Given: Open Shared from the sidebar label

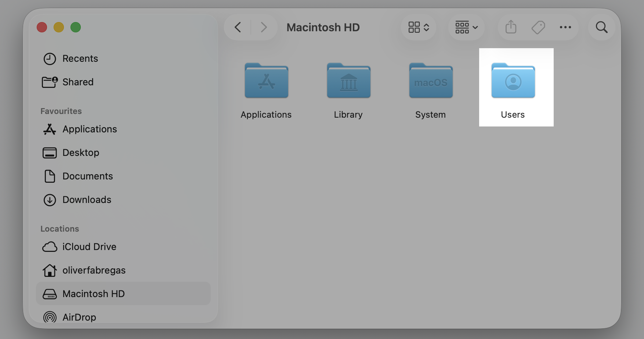Looking at the screenshot, I should [78, 82].
